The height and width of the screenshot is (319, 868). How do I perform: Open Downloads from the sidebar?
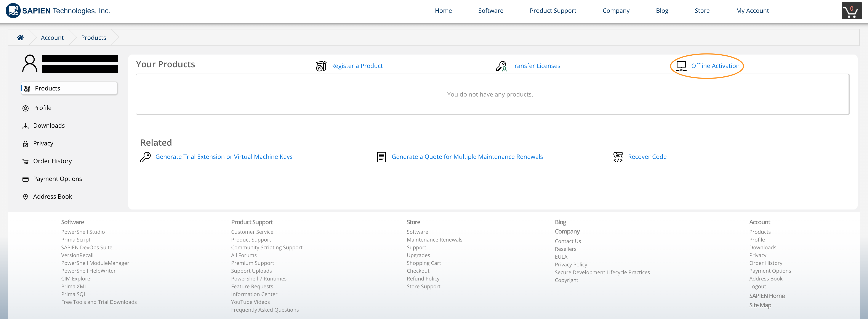pyautogui.click(x=49, y=126)
